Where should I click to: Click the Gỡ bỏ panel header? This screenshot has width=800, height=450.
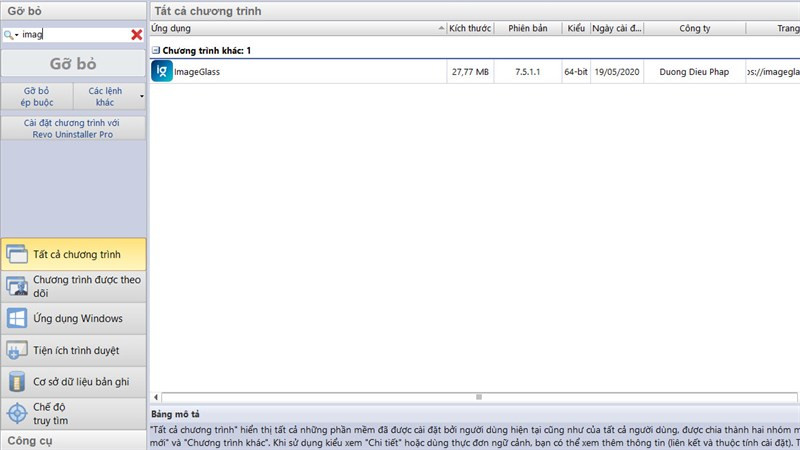pos(73,11)
